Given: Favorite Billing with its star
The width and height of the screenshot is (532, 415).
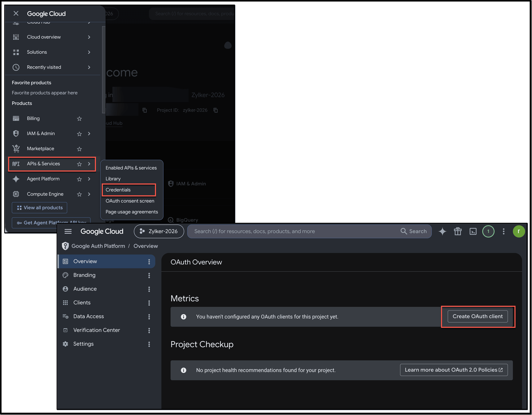Looking at the screenshot, I should (x=79, y=119).
